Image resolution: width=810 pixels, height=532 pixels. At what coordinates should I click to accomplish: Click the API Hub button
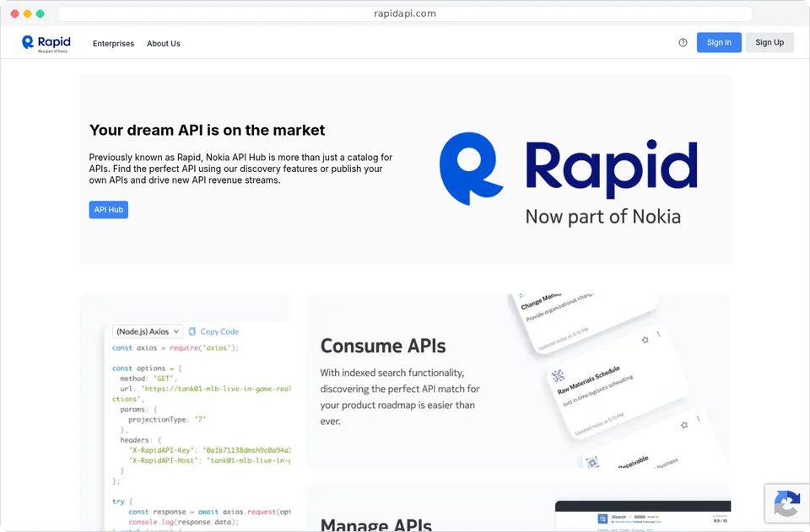click(x=109, y=209)
